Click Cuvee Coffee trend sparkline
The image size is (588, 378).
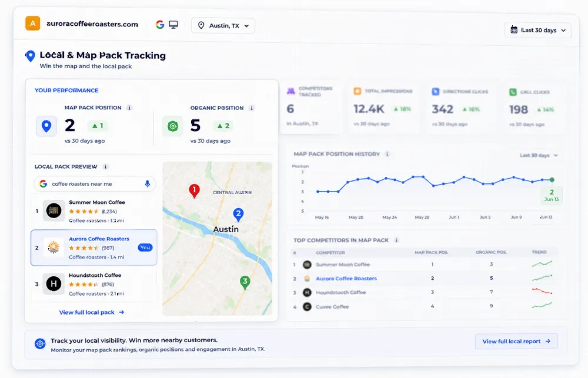542,305
